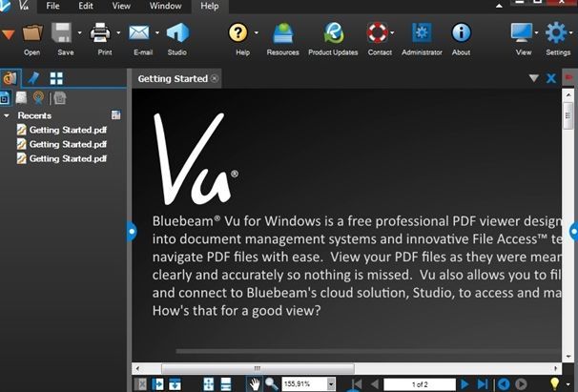The height and width of the screenshot is (392, 578).
Task: Open the 155,91% zoom level dropdown
Action: click(331, 384)
